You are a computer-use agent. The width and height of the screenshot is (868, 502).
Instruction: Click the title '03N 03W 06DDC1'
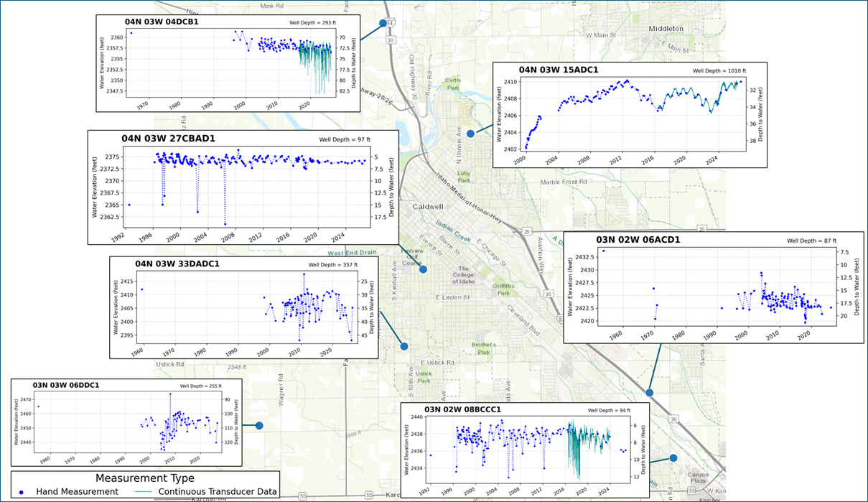[x=66, y=386]
